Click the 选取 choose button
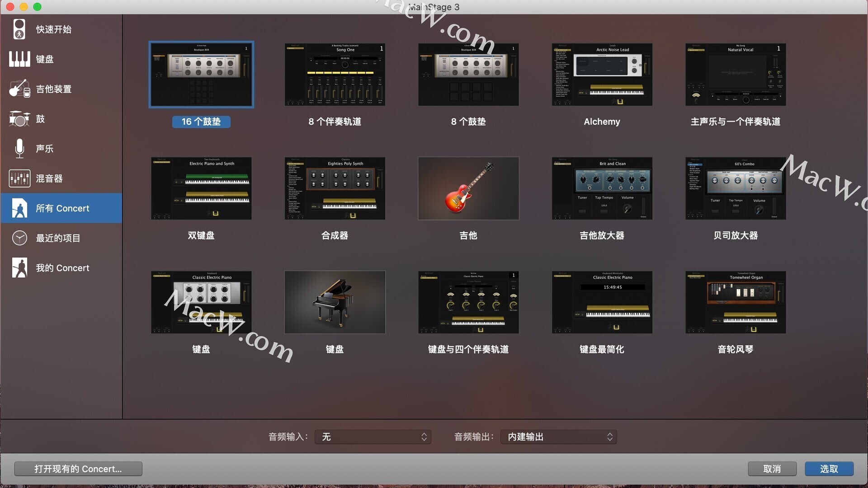868x488 pixels. [829, 469]
